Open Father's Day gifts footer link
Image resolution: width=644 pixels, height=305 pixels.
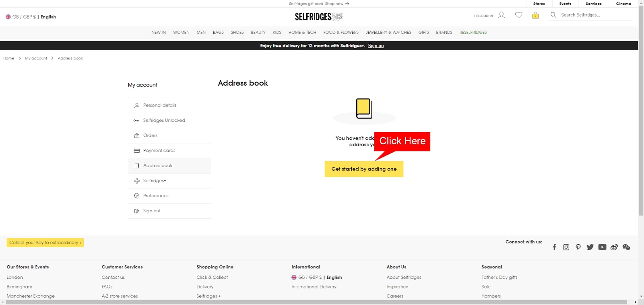(x=500, y=277)
